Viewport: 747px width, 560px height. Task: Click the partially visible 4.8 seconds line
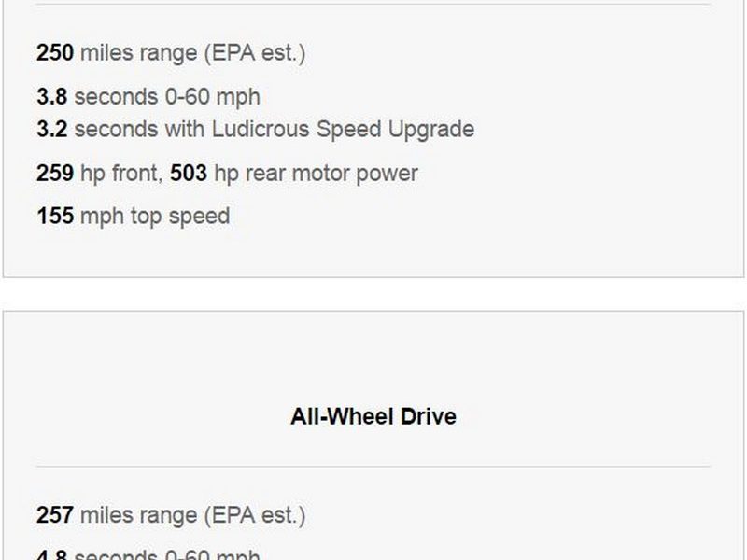[x=148, y=555]
